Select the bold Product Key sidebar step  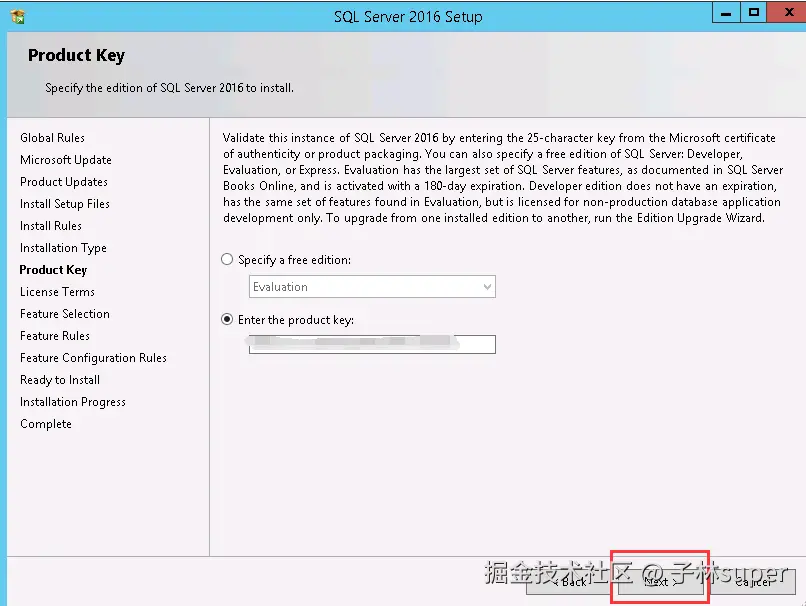click(53, 270)
